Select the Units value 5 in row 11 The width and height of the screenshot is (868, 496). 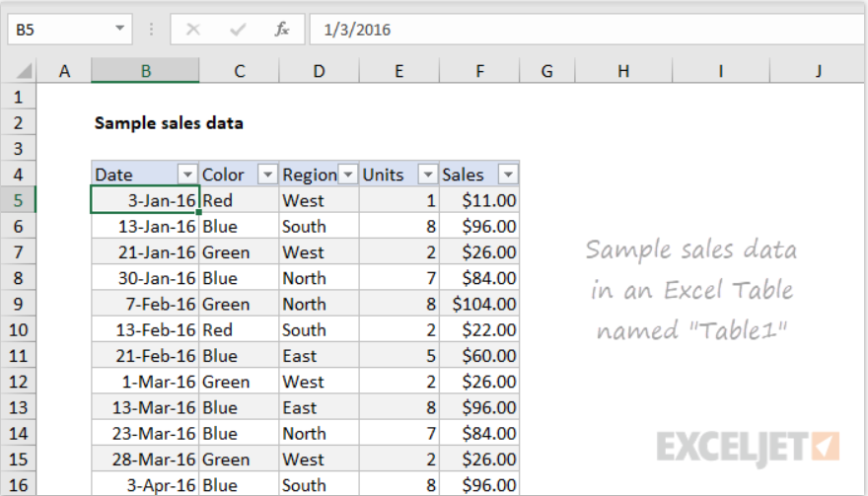pyautogui.click(x=399, y=355)
